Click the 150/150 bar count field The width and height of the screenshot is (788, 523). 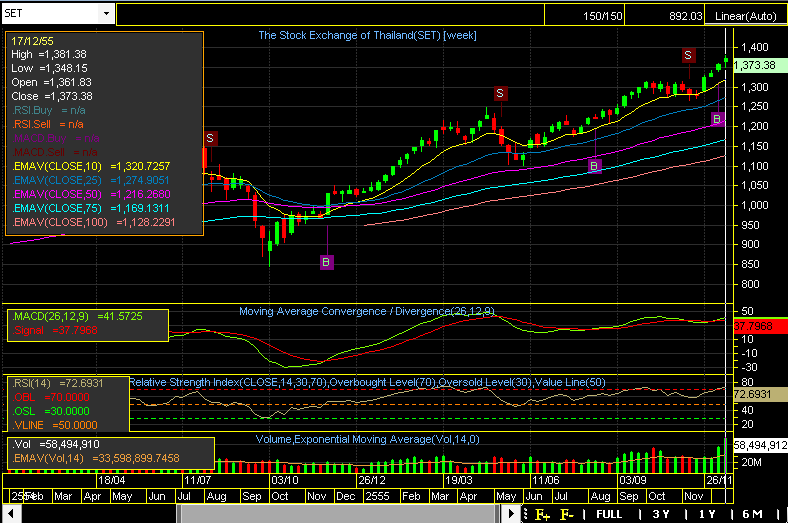point(584,16)
